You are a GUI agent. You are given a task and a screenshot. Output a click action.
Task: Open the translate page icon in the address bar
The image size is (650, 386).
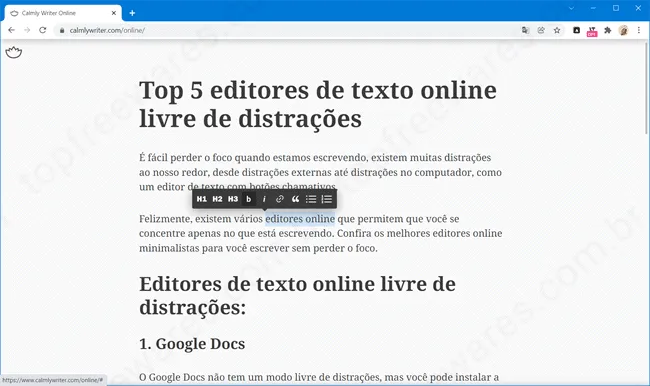526,30
